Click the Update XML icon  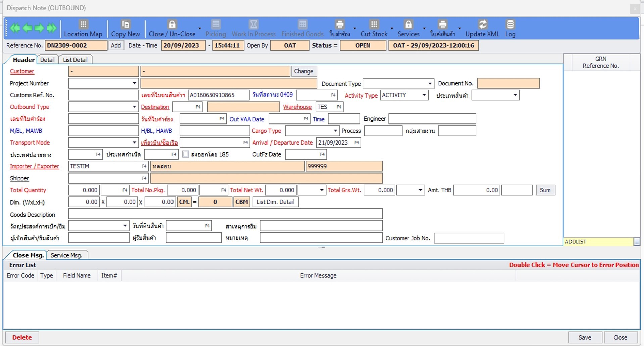point(483,28)
